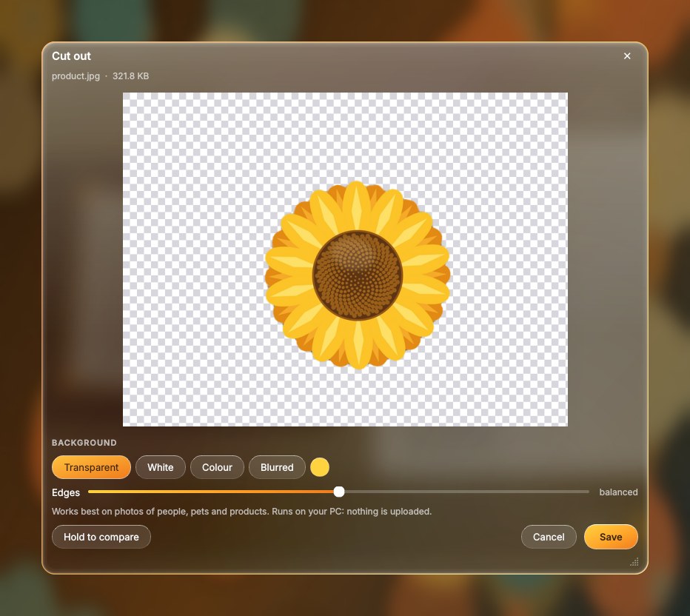690x616 pixels.
Task: Click the 'BACKGROUND' section heading
Action: [84, 443]
